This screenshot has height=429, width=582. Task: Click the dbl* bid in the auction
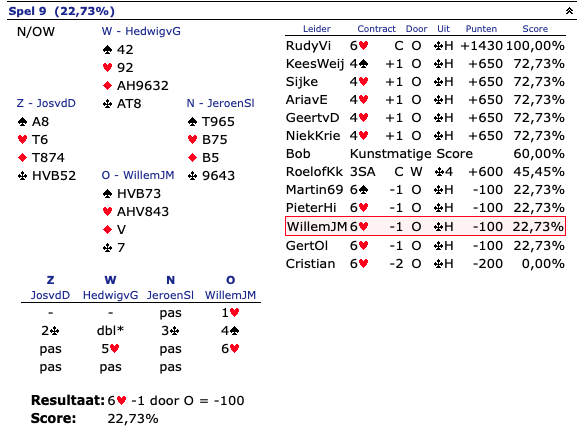110,331
